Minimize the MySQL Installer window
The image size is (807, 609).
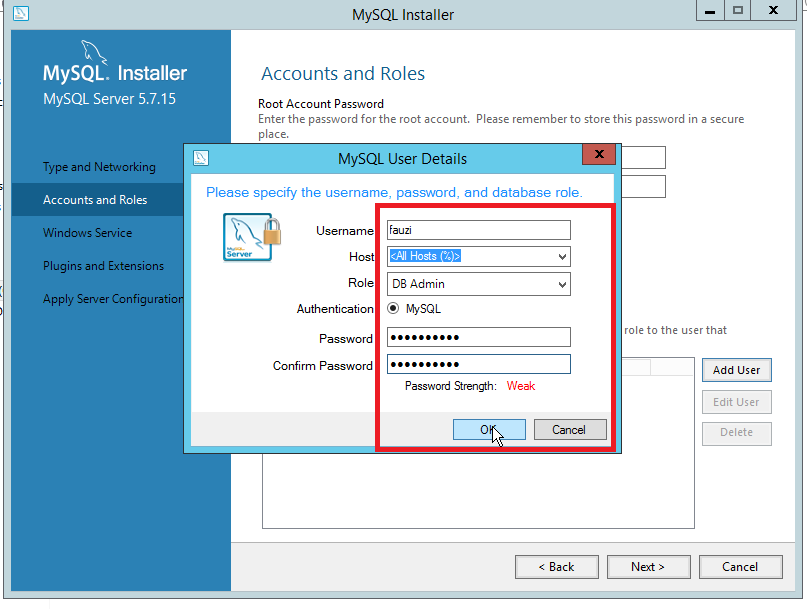pos(710,11)
